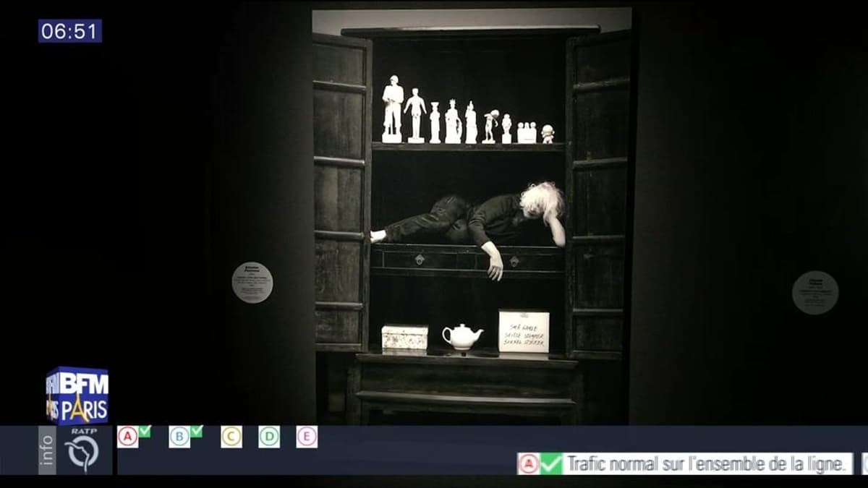Viewport: 868px width, 488px height.
Task: Click the vertical 'info' label
Action: click(x=47, y=450)
